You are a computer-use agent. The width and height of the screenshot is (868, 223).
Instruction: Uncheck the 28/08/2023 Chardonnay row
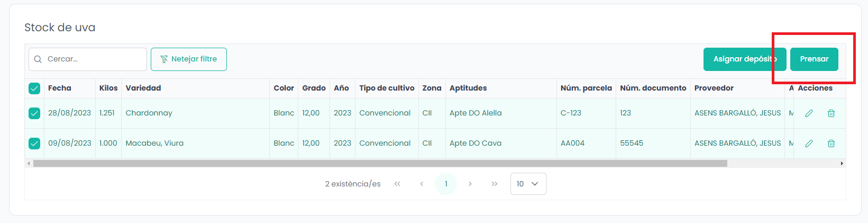pos(34,113)
